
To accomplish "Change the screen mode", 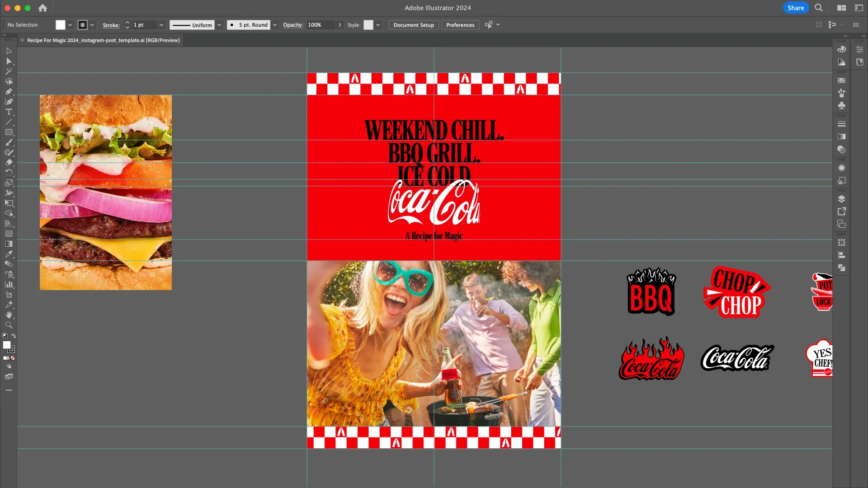I will [x=9, y=376].
